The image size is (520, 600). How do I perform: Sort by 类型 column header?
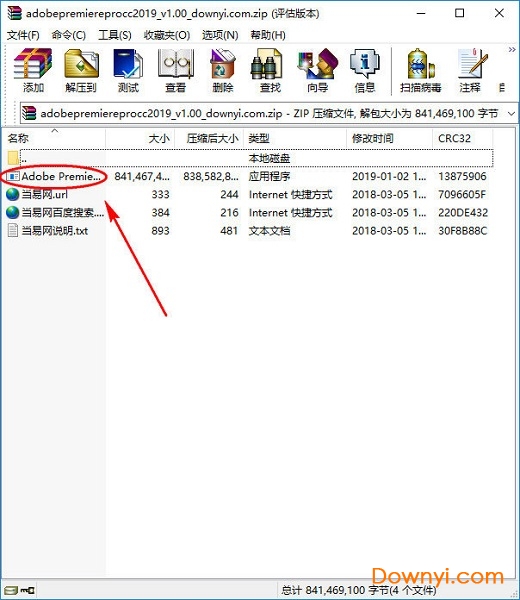pos(259,138)
